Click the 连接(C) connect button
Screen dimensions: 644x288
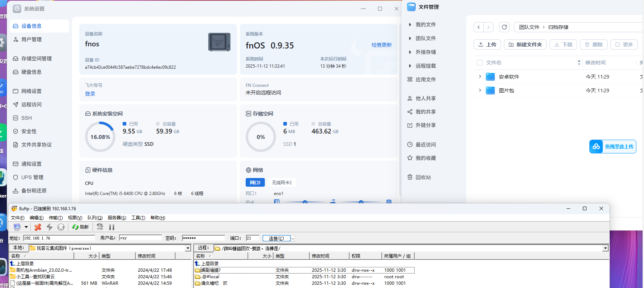[276, 238]
